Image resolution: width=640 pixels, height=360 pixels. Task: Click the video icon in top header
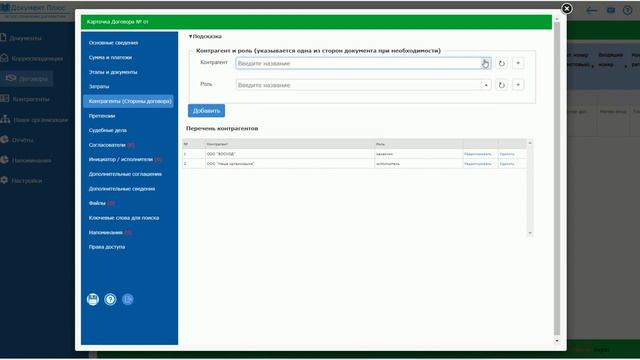tap(611, 11)
